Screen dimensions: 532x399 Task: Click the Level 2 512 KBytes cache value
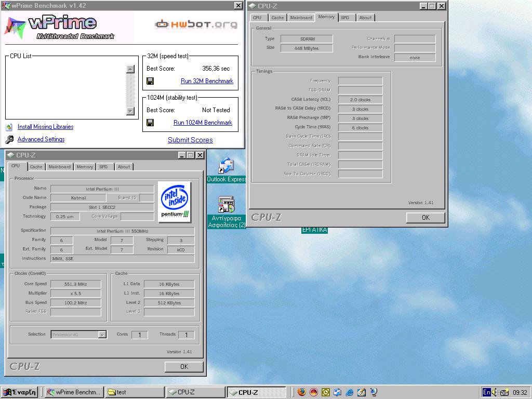(x=169, y=303)
